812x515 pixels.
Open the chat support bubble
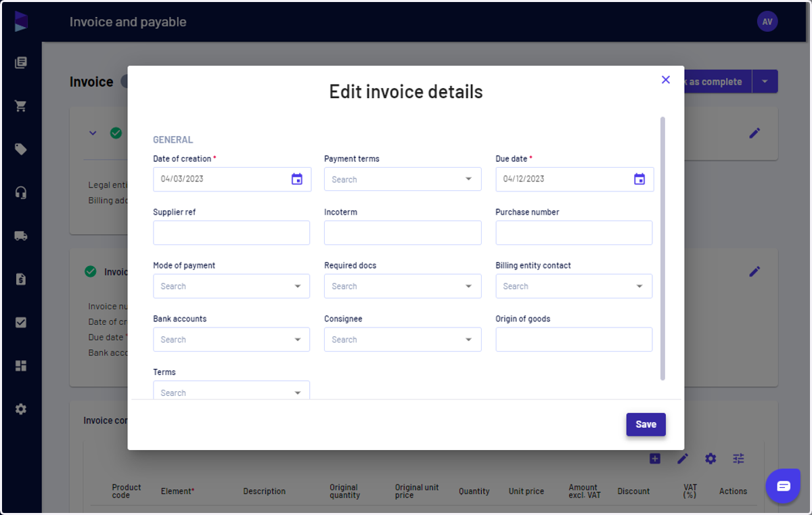(784, 486)
